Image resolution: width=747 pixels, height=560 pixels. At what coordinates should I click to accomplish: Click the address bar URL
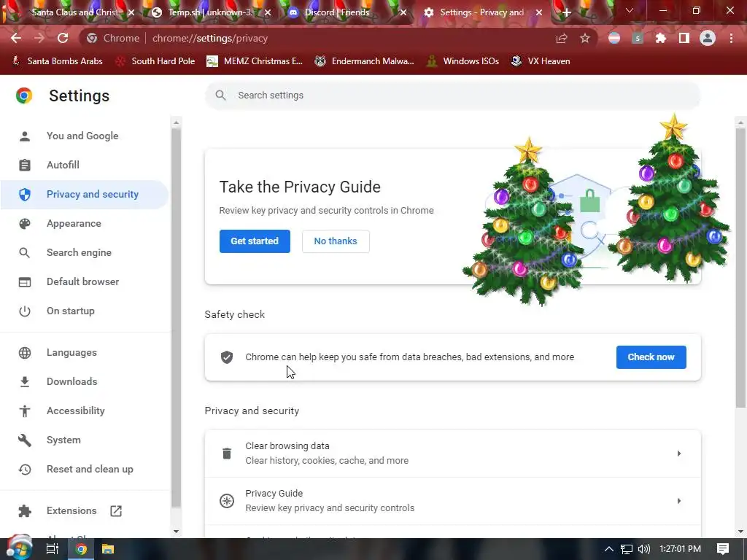coord(210,38)
